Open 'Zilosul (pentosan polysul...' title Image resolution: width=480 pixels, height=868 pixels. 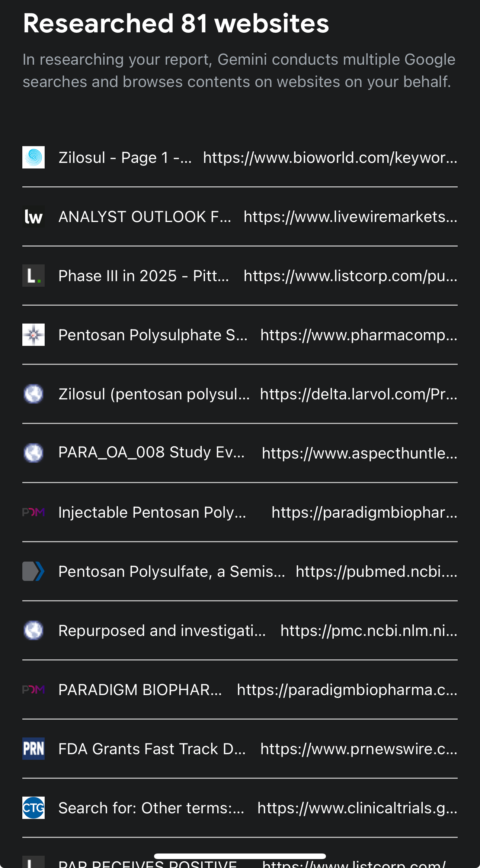click(154, 394)
